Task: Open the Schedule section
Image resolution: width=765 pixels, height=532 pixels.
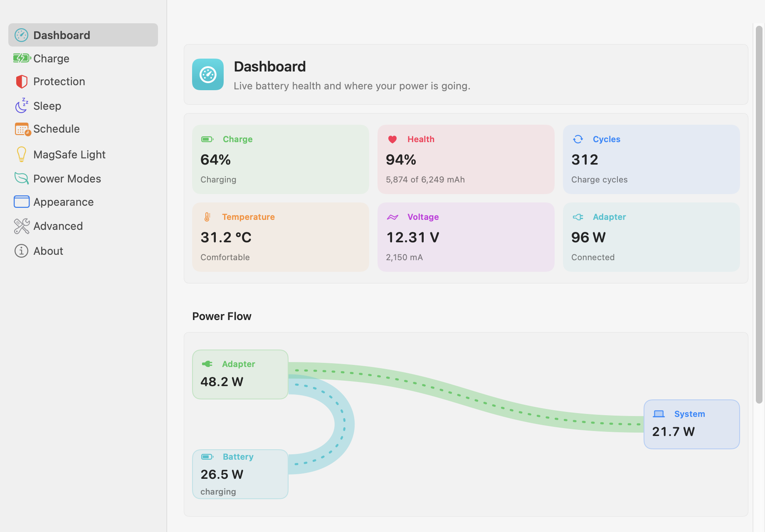Action: (83, 129)
